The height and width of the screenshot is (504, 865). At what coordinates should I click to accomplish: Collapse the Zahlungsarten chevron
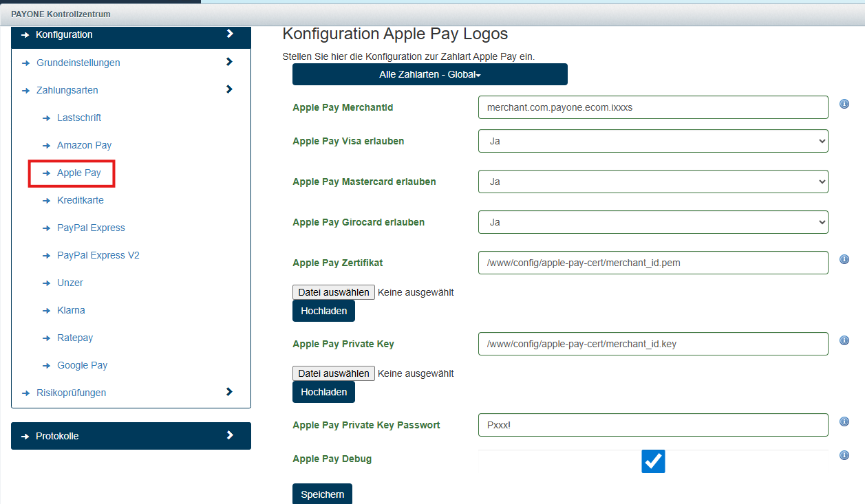pos(230,89)
